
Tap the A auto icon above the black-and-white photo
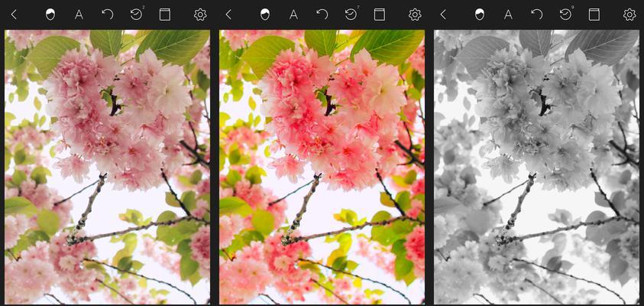click(508, 15)
